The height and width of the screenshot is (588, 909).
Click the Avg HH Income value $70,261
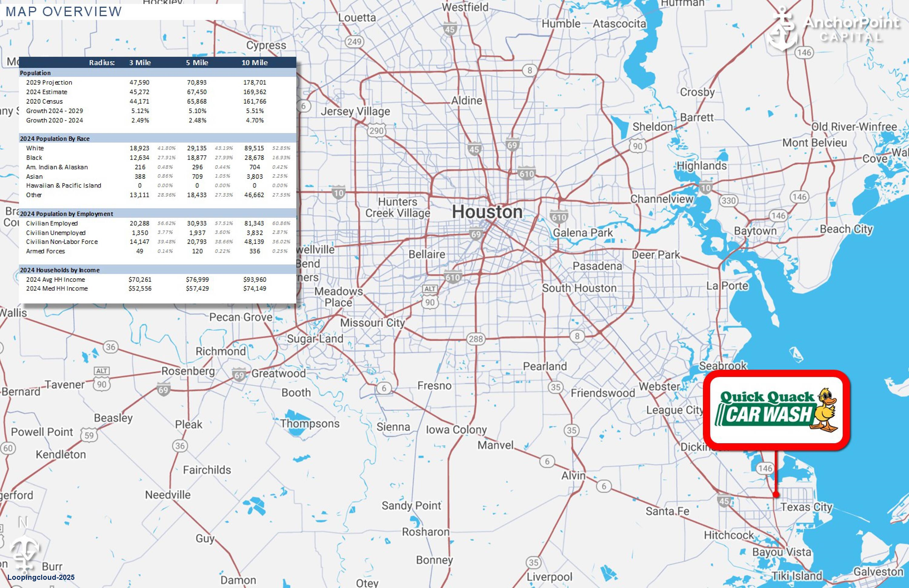[x=140, y=280]
